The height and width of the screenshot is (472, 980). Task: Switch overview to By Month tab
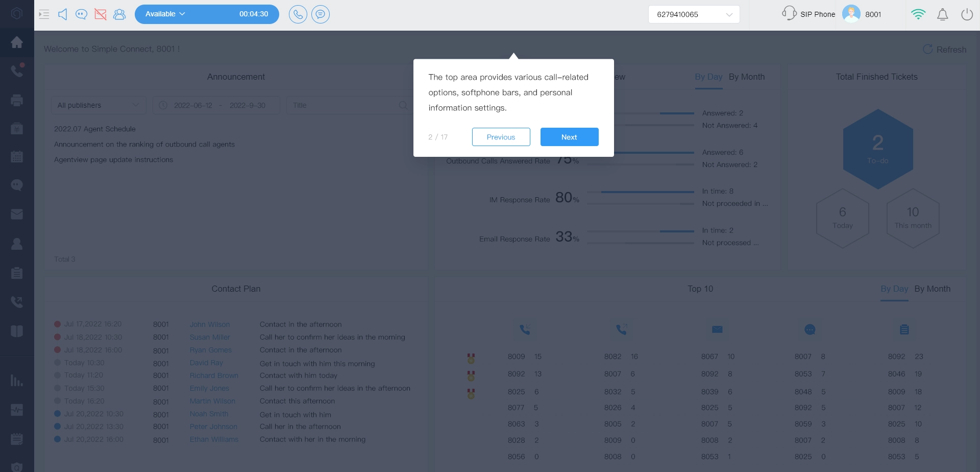[x=746, y=77]
